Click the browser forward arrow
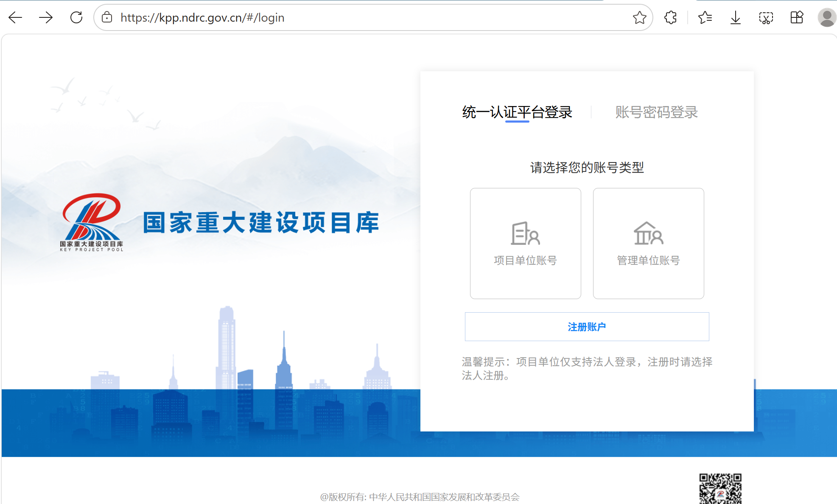Image resolution: width=837 pixels, height=504 pixels. pos(46,17)
